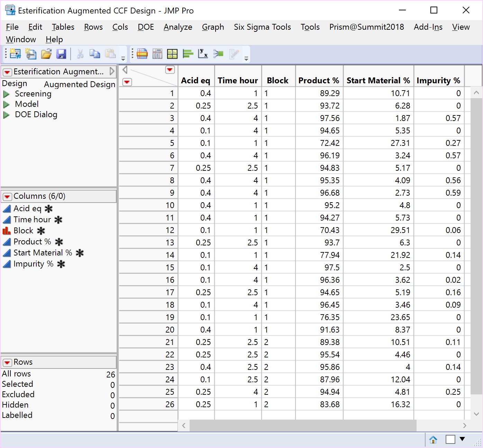Open the Rows panel red triangle menu
The image size is (483, 448).
click(x=7, y=362)
